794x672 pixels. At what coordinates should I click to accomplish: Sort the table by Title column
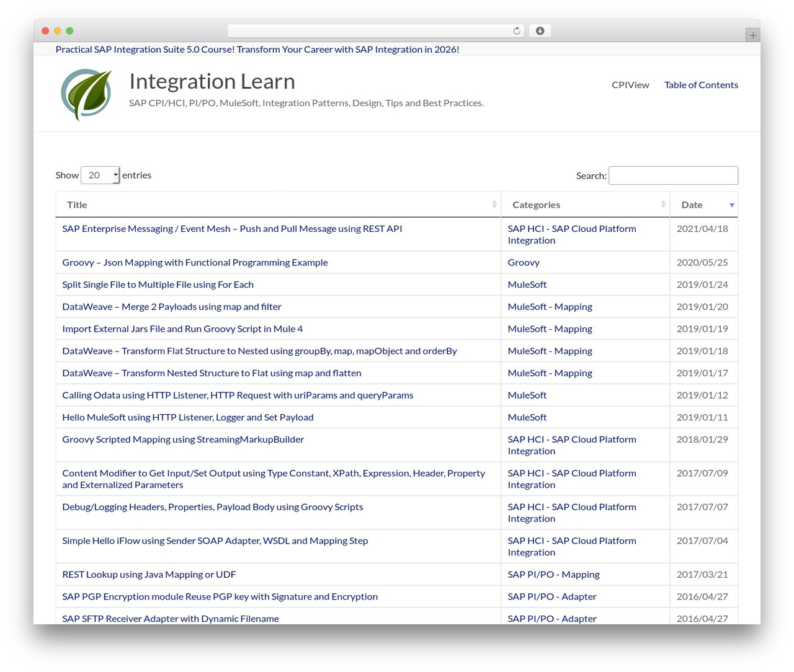pos(278,205)
